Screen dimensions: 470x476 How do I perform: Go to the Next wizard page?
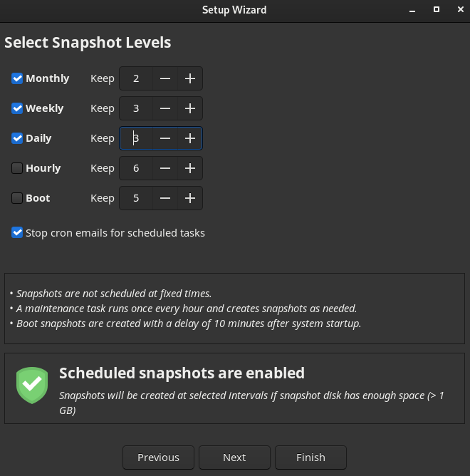[x=234, y=457]
